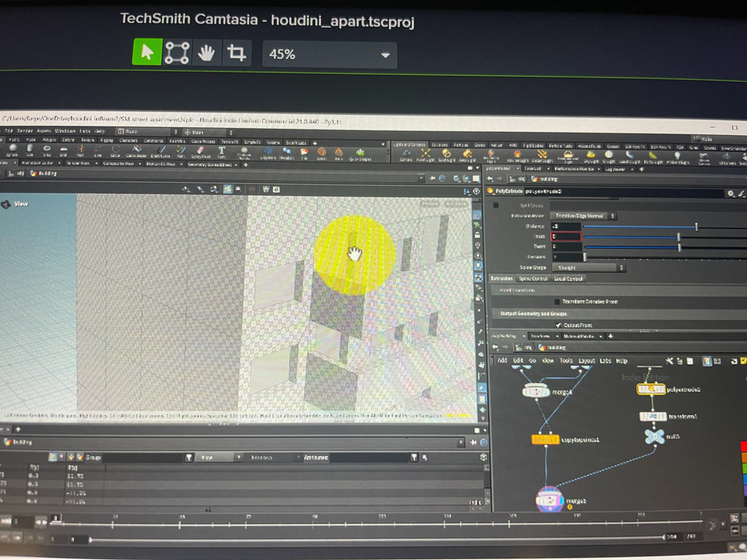The width and height of the screenshot is (747, 560).
Task: Open the Layout menu in network editor
Action: click(586, 361)
